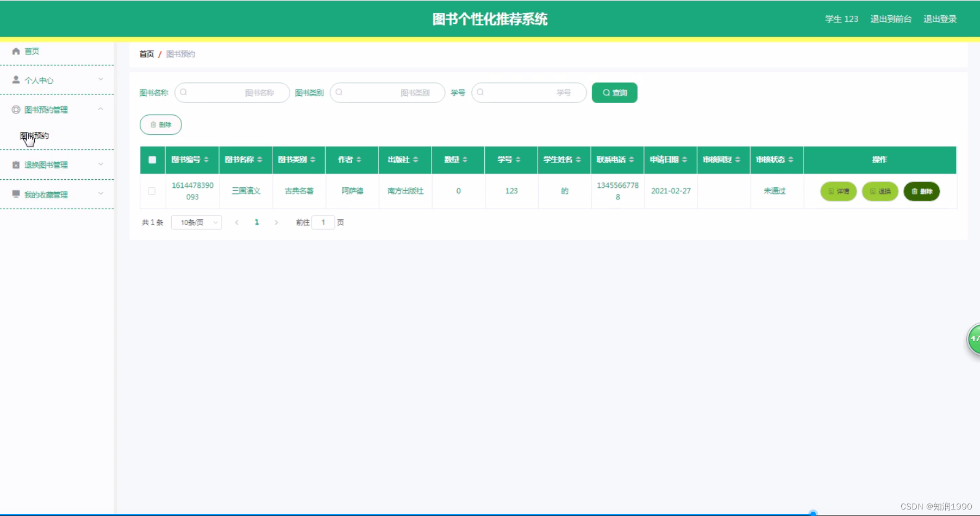Image resolution: width=980 pixels, height=516 pixels.
Task: Go to previous page arrow
Action: tap(237, 222)
